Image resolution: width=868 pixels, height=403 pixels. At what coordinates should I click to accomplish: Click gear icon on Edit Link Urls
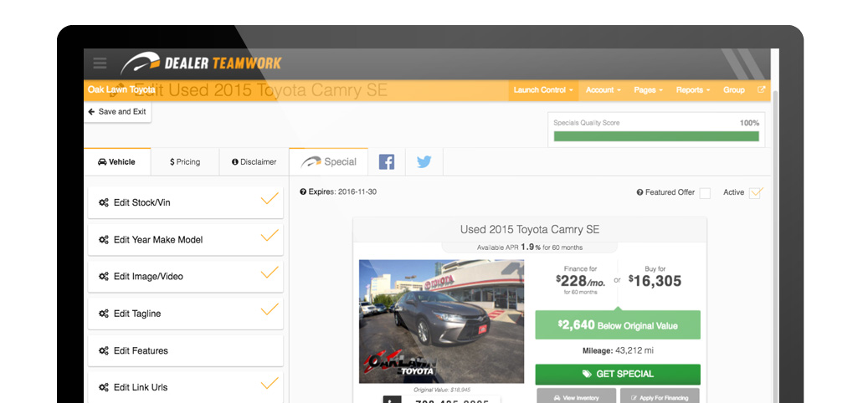pos(104,387)
